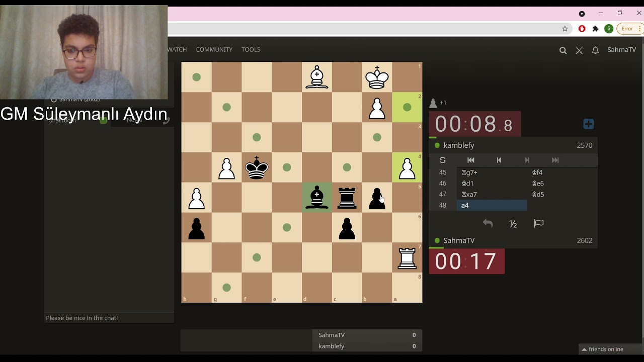Move bishop to the a2 destination dot

click(x=408, y=107)
